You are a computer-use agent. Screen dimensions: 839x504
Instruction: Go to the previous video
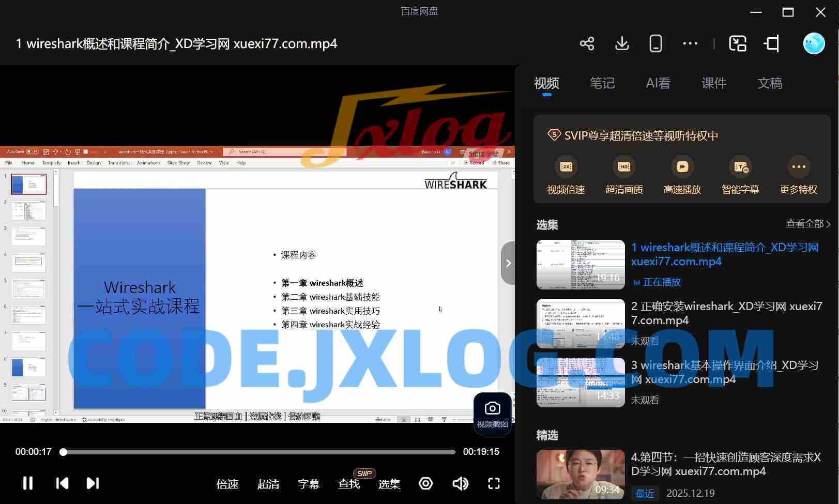click(62, 483)
